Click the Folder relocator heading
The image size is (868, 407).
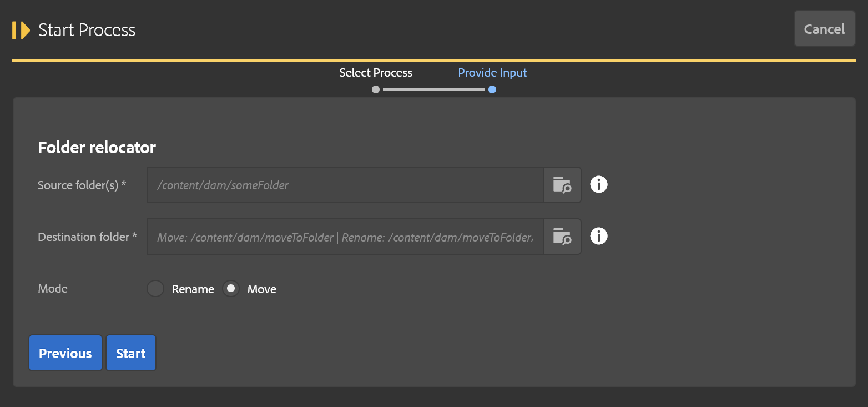coord(97,148)
